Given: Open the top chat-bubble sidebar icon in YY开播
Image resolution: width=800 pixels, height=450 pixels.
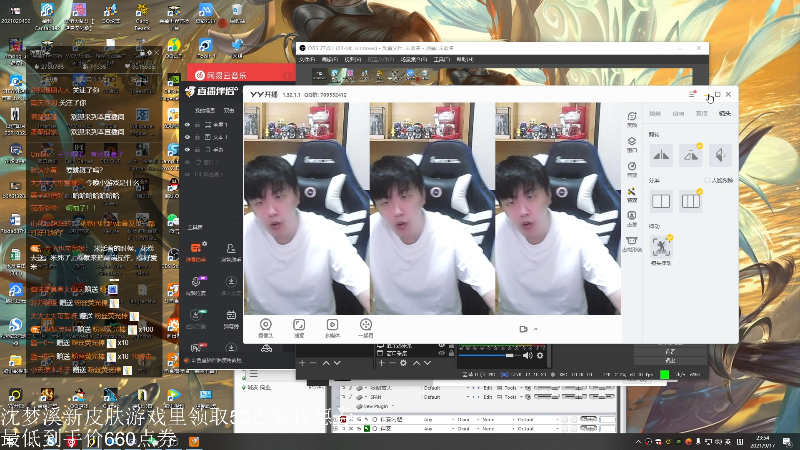Looking at the screenshot, I should [632, 117].
